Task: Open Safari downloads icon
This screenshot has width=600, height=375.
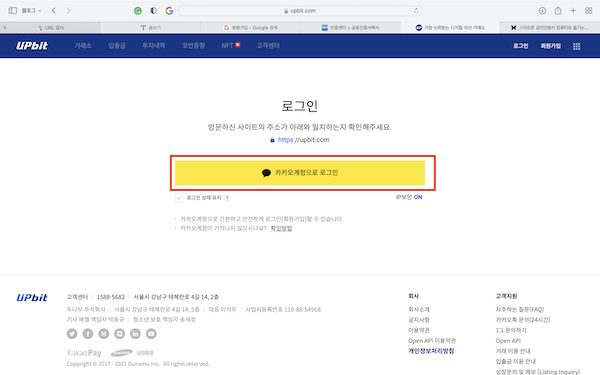Action: (542, 11)
